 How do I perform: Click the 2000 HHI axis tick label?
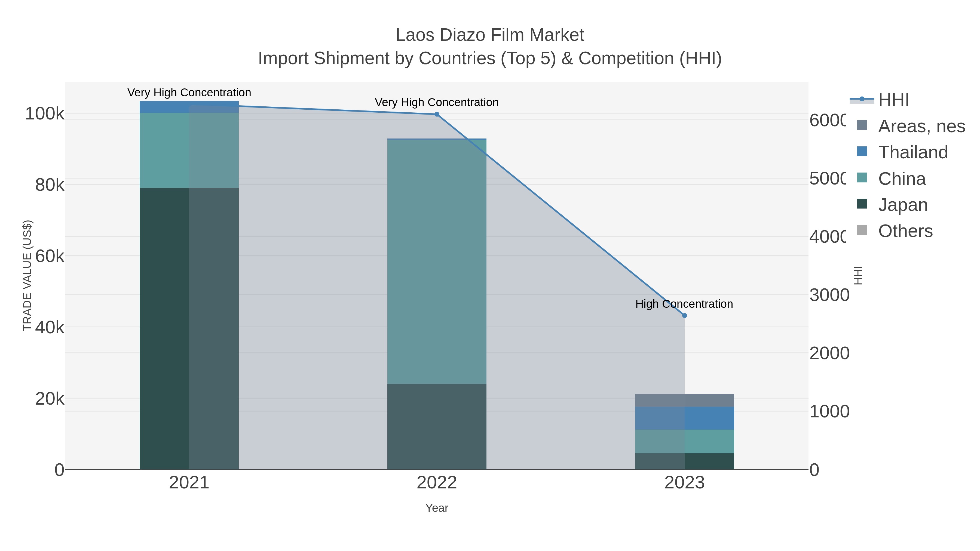pos(829,353)
